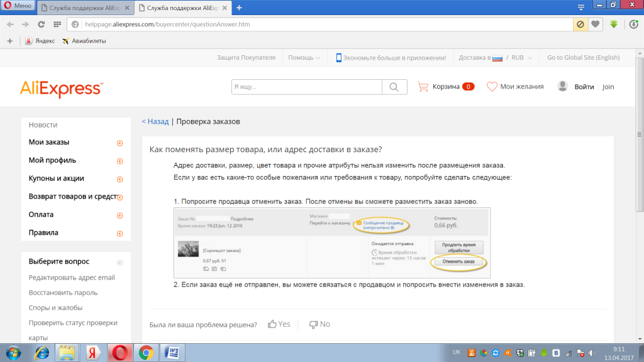644x362 pixels.
Task: Click the order screenshot illustration
Action: [332, 243]
